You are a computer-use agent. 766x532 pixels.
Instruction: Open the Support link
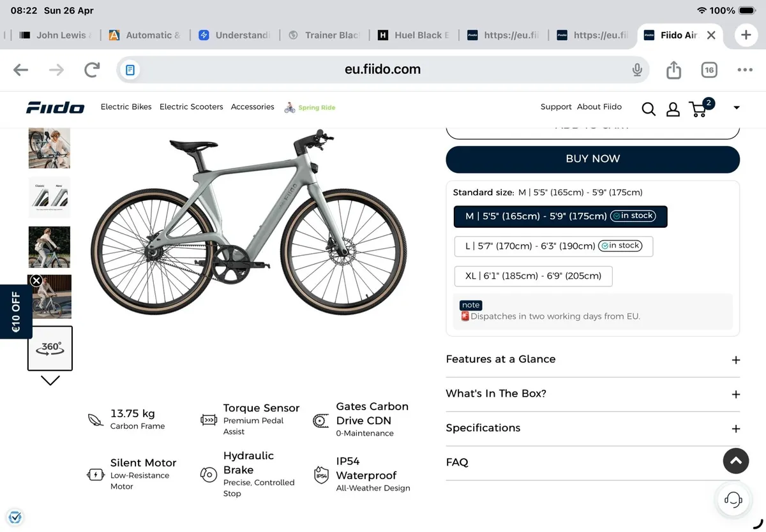click(x=556, y=107)
